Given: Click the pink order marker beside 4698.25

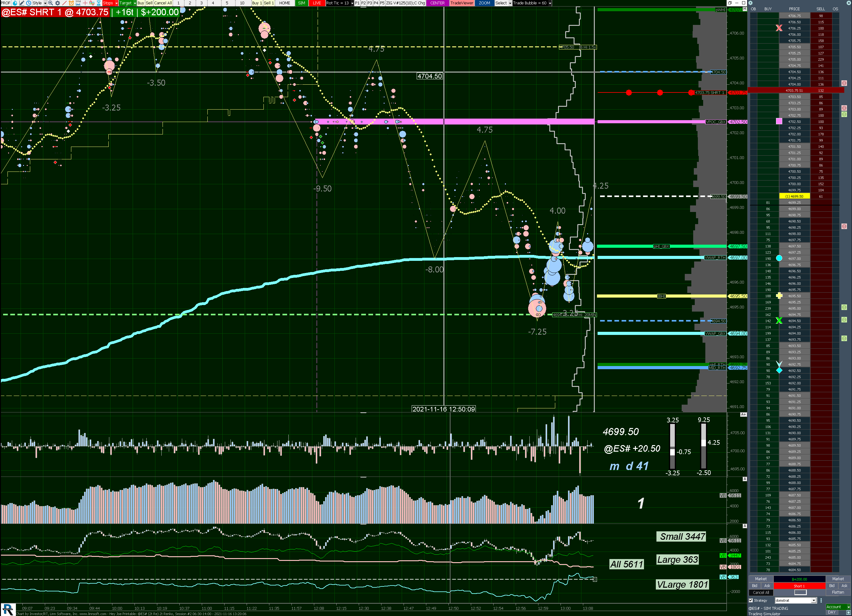Looking at the screenshot, I should 844,226.
